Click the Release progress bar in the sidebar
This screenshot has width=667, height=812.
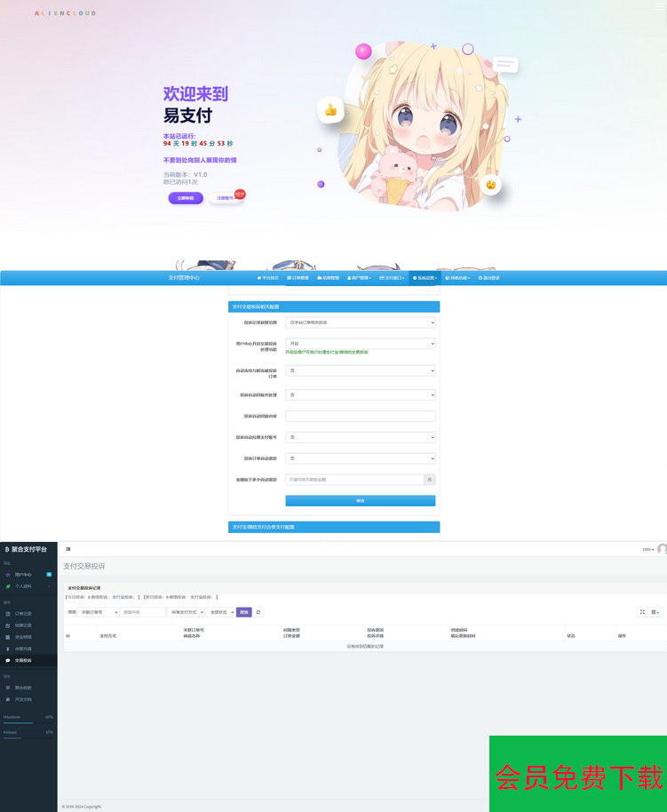(x=28, y=738)
